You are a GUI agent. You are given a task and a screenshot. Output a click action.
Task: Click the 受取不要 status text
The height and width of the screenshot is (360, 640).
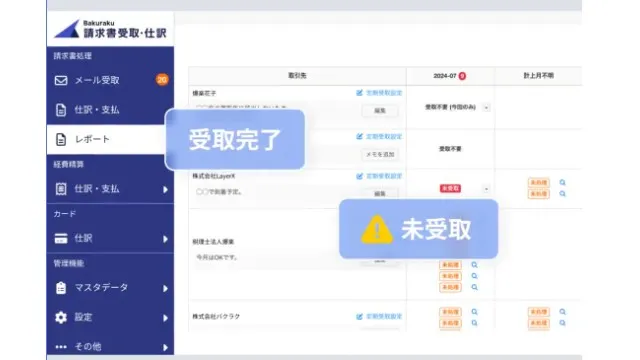click(450, 149)
